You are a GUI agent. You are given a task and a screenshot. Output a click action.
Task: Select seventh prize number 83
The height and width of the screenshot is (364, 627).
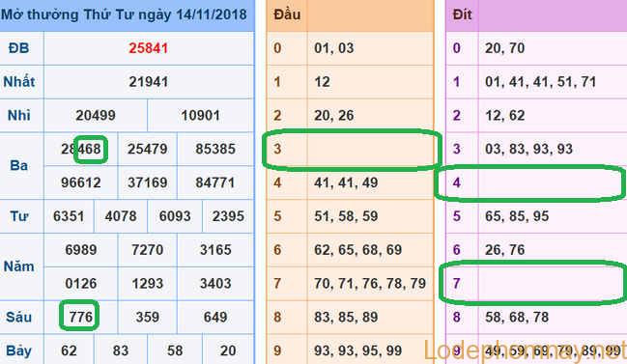[x=121, y=350]
